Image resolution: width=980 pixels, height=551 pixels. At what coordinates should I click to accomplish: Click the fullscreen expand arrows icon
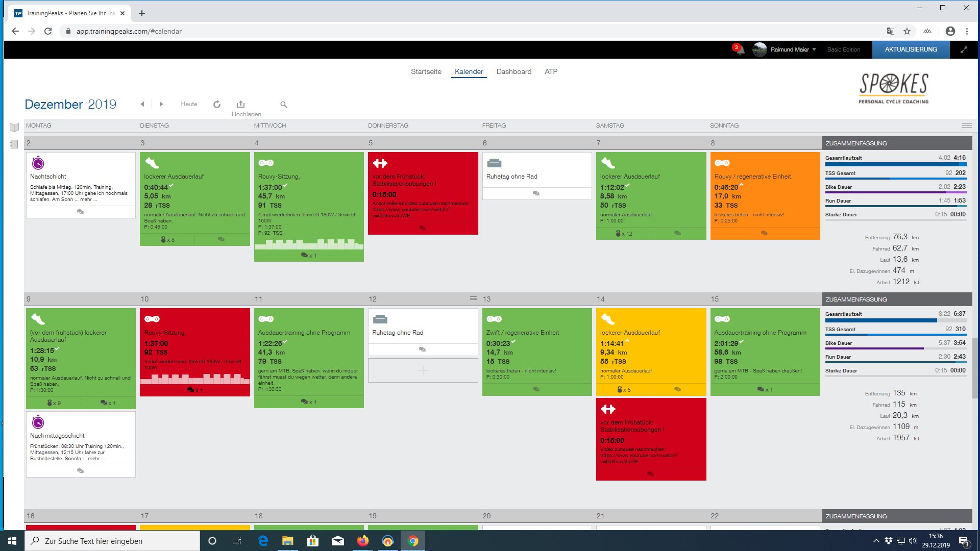tap(964, 49)
